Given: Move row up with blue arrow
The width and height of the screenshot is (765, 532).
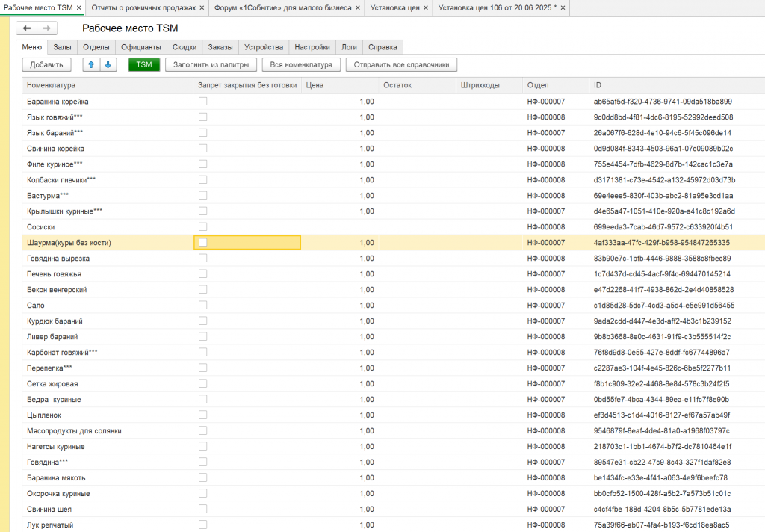Looking at the screenshot, I should click(91, 64).
